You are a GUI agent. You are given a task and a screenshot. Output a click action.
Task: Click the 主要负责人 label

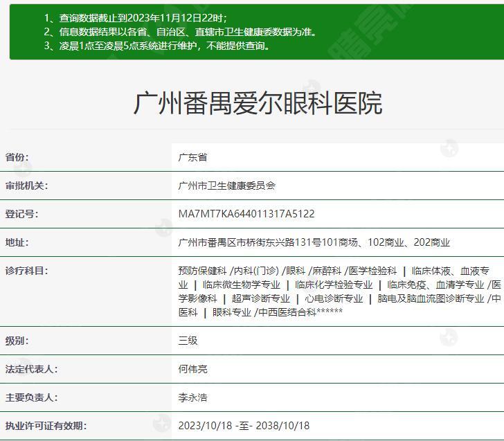point(31,397)
